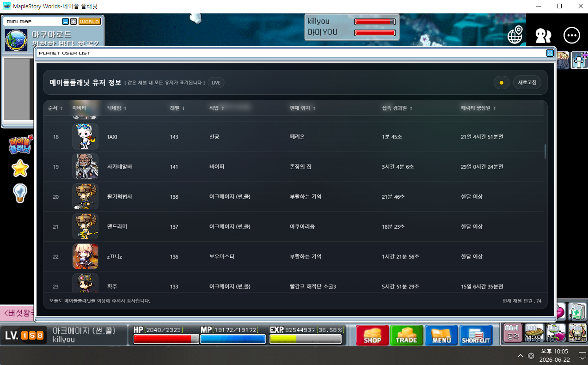Click TAXI's avatar thumbnail
The height and width of the screenshot is (365, 588).
[85, 136]
